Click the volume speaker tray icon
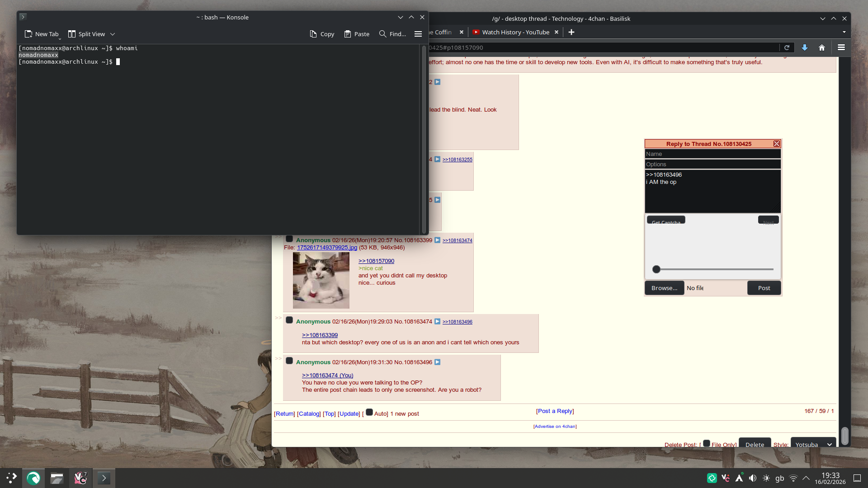The height and width of the screenshot is (488, 868). [x=753, y=478]
